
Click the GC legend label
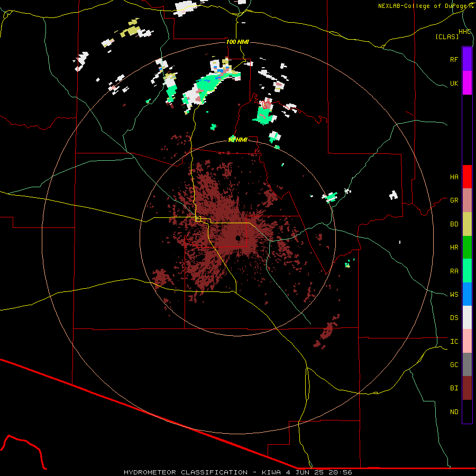[x=454, y=364]
